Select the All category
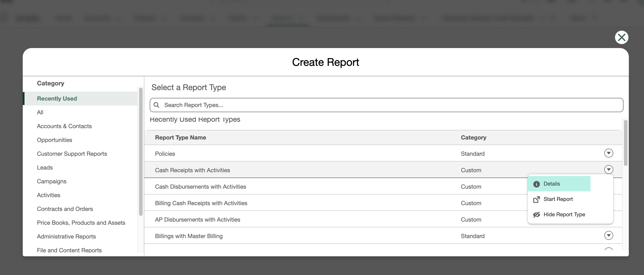The width and height of the screenshot is (644, 275). [x=80, y=112]
